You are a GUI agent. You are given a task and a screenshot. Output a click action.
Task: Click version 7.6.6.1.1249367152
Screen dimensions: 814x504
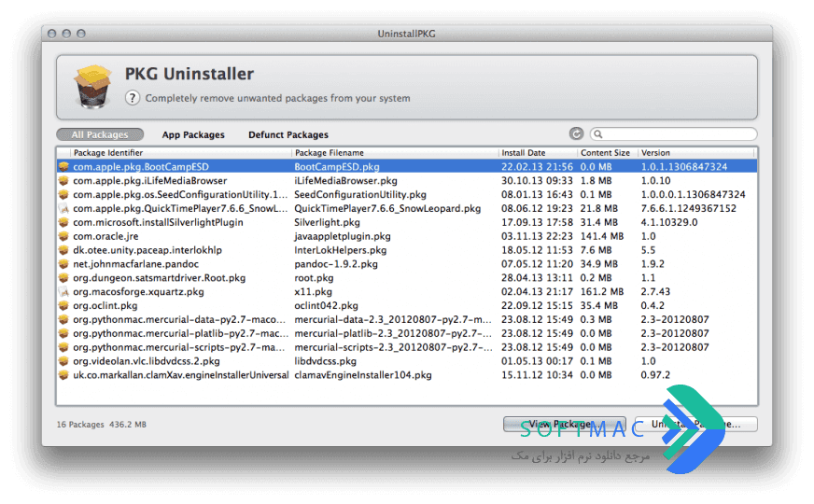688,208
